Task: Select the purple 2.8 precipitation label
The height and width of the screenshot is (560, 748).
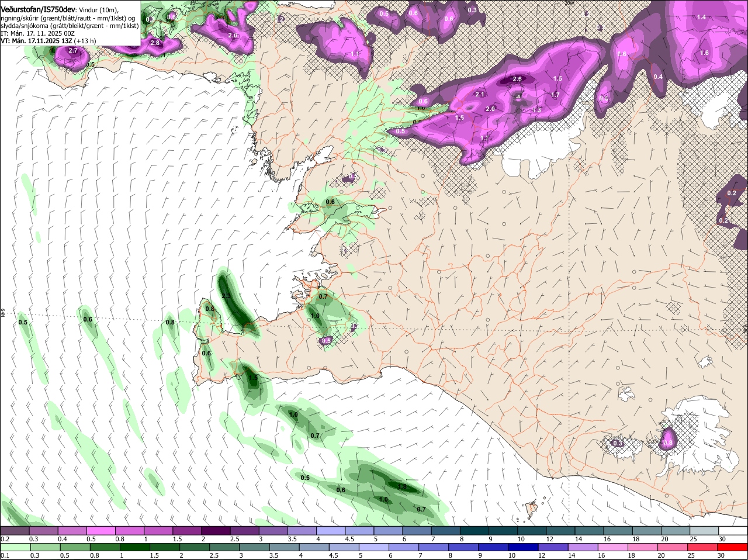Action: (x=155, y=43)
